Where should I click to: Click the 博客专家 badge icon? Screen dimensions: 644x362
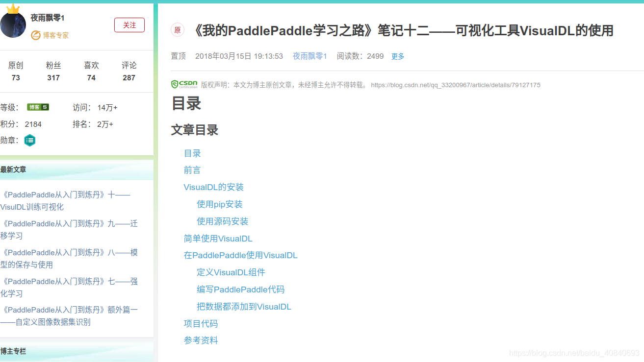coord(35,35)
